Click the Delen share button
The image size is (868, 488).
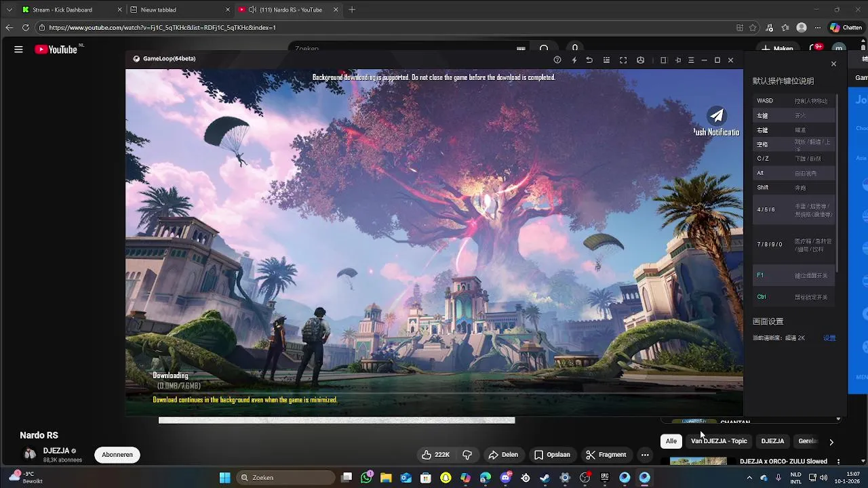503,455
